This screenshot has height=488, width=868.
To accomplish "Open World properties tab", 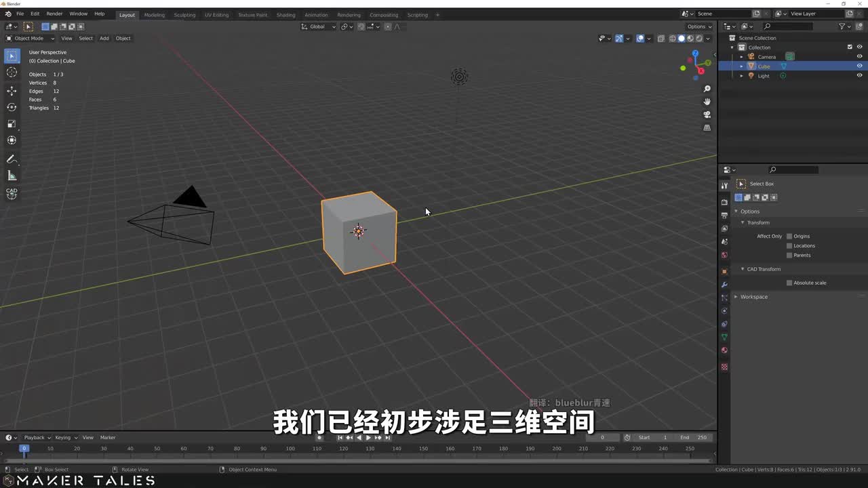I will [724, 255].
